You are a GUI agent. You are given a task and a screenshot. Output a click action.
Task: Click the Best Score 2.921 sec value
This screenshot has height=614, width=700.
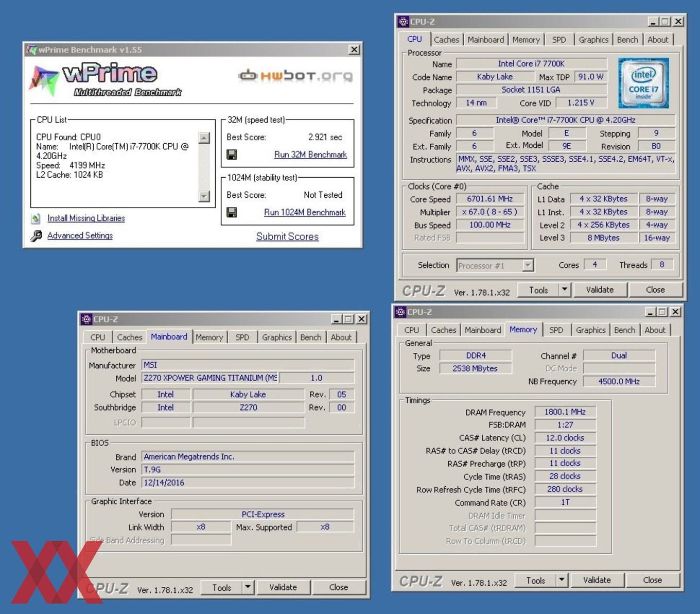[x=325, y=137]
